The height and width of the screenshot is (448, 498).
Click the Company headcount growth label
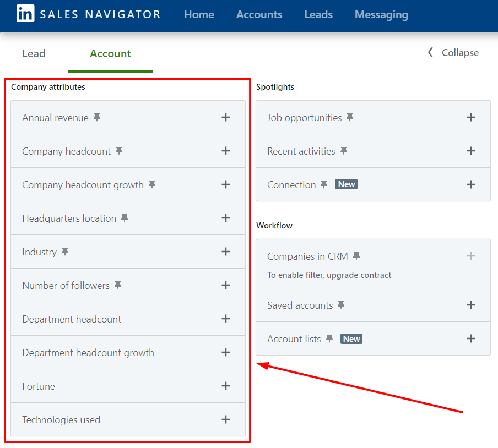pyautogui.click(x=83, y=185)
